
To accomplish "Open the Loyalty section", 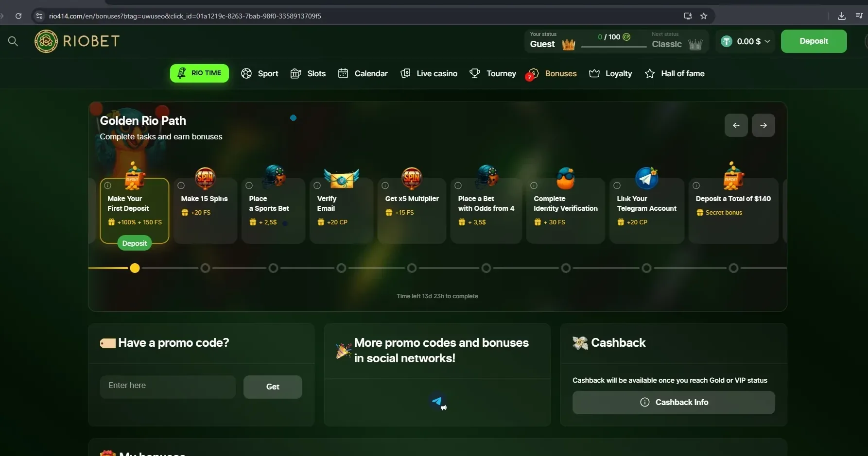I will coord(610,74).
